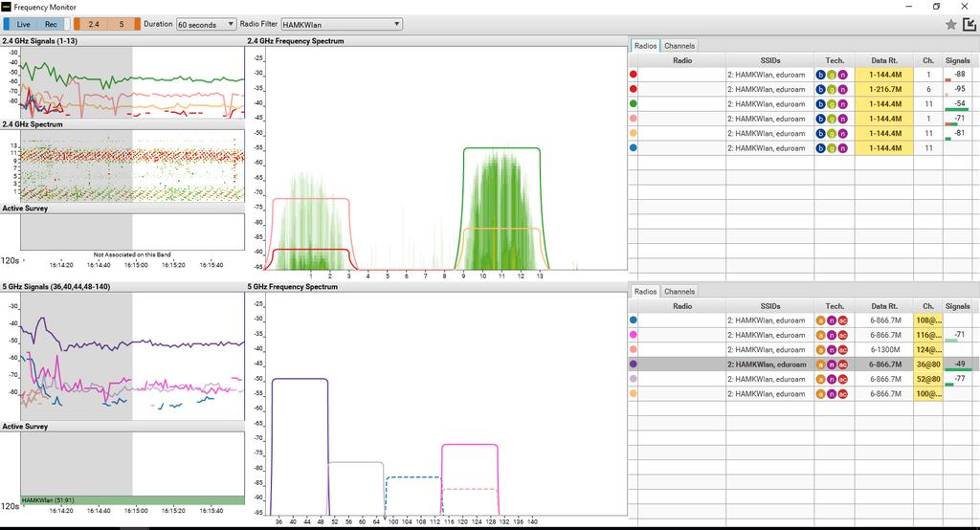Open the Radio Filter dropdown showing HAMKWlan
The height and width of the screenshot is (530, 980).
point(342,24)
